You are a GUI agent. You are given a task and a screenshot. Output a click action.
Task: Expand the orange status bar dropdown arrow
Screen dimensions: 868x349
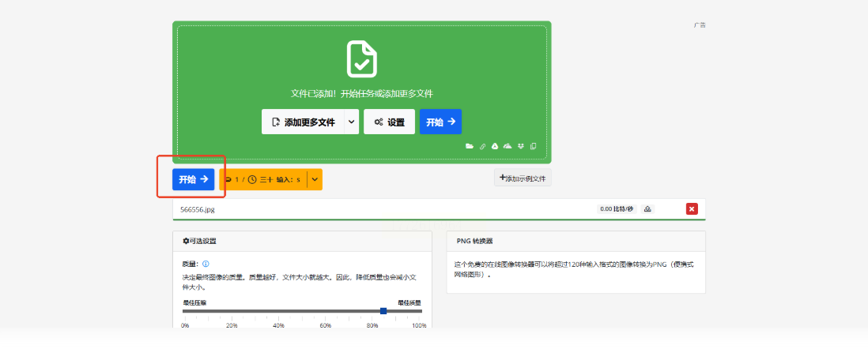pos(315,179)
